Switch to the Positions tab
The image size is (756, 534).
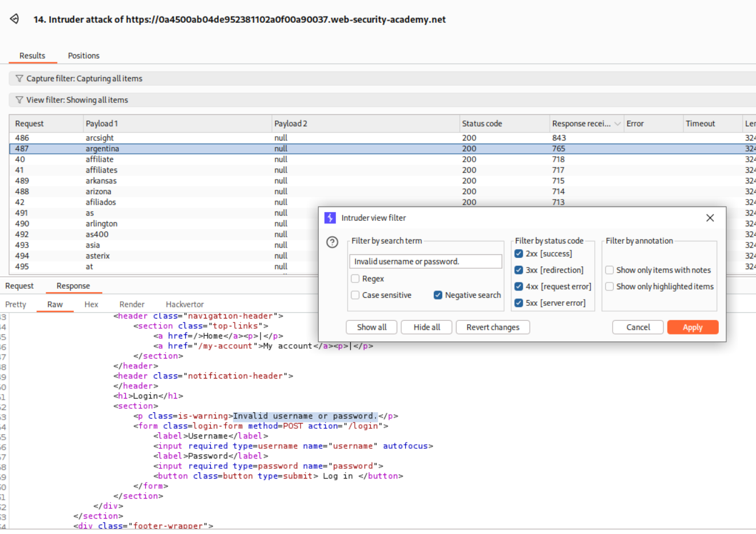pyautogui.click(x=83, y=56)
